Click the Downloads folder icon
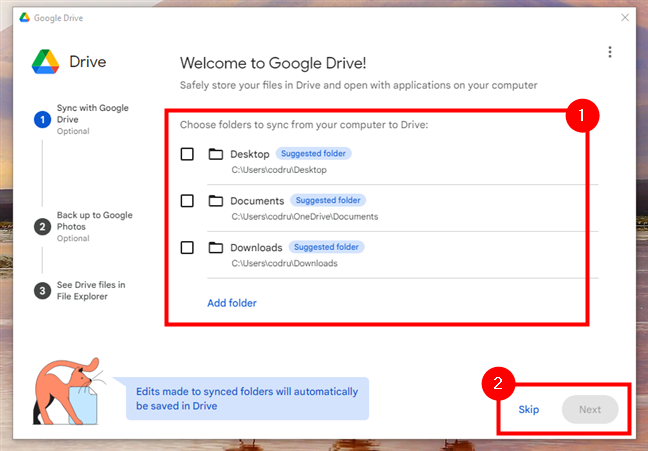 coord(216,248)
